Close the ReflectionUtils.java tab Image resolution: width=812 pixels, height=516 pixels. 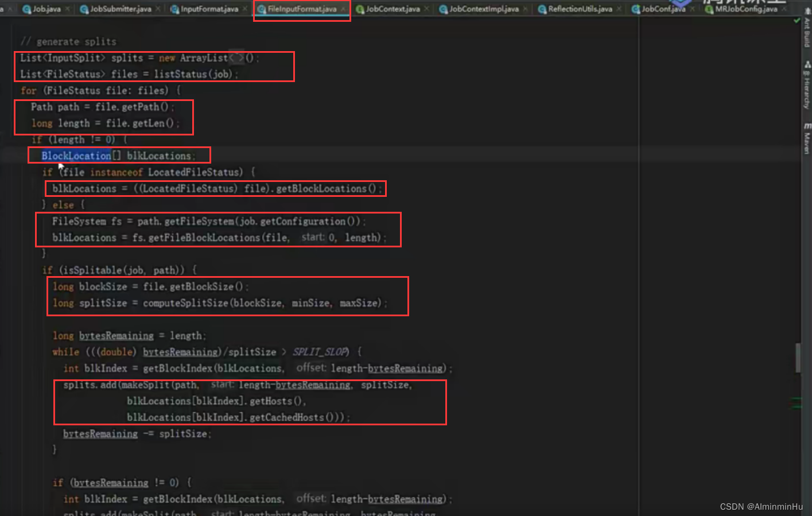(x=619, y=9)
